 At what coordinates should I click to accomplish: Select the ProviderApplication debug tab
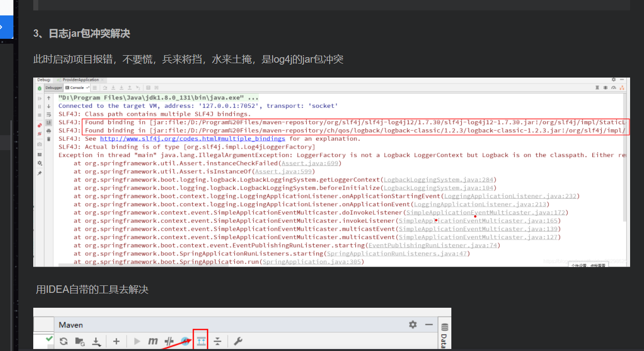click(79, 80)
